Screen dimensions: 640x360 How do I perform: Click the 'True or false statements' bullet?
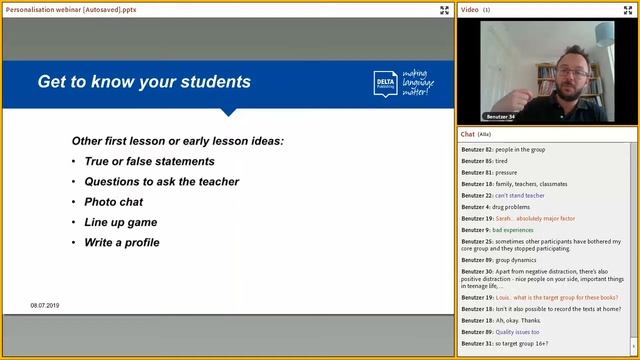pyautogui.click(x=149, y=162)
